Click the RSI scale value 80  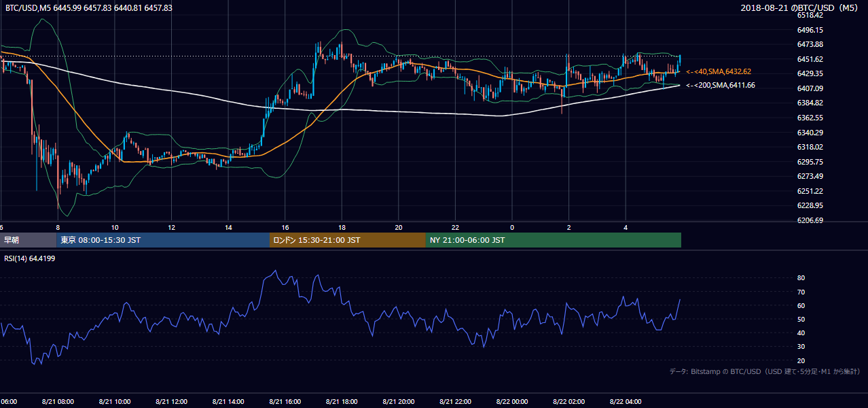click(801, 278)
